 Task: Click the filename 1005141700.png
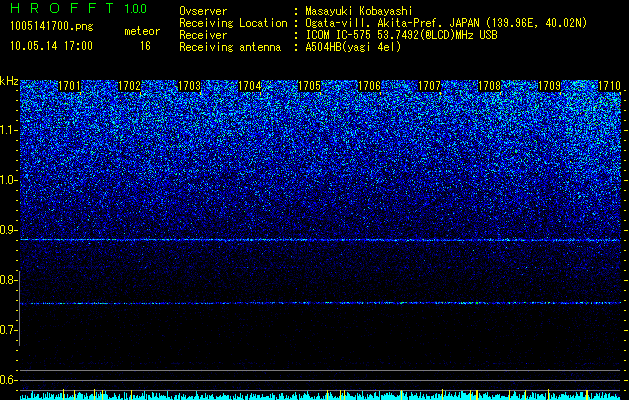click(x=52, y=27)
